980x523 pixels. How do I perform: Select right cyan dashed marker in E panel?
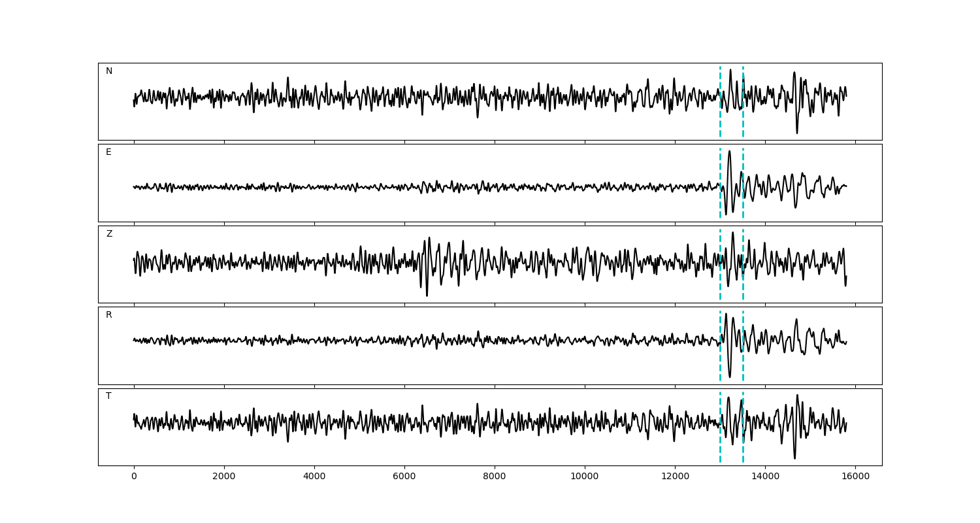pyautogui.click(x=743, y=203)
